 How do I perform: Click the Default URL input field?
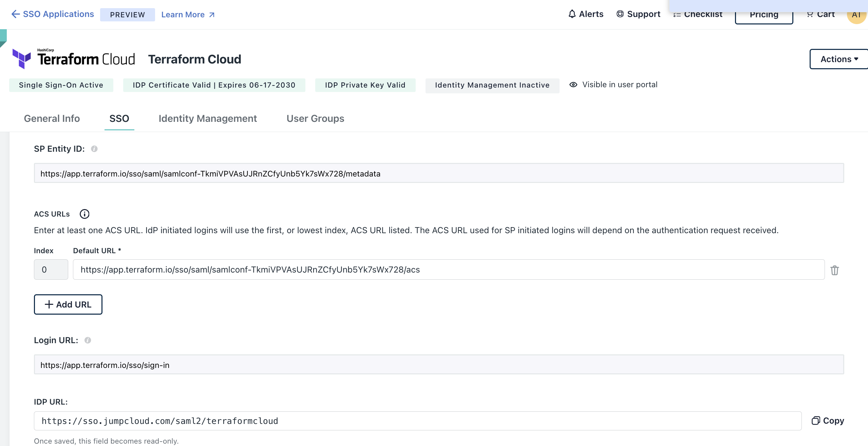click(x=448, y=270)
